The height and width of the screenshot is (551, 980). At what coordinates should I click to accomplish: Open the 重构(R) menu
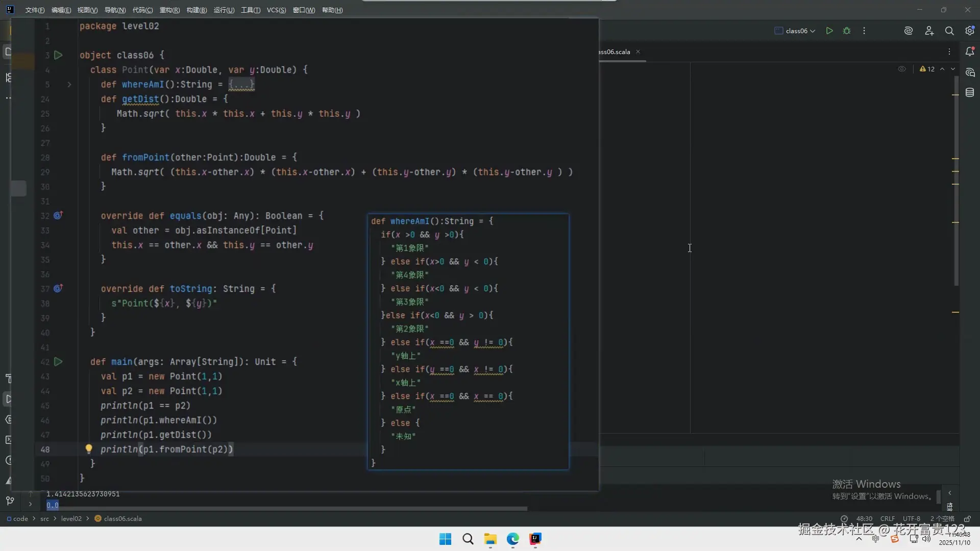click(x=169, y=10)
